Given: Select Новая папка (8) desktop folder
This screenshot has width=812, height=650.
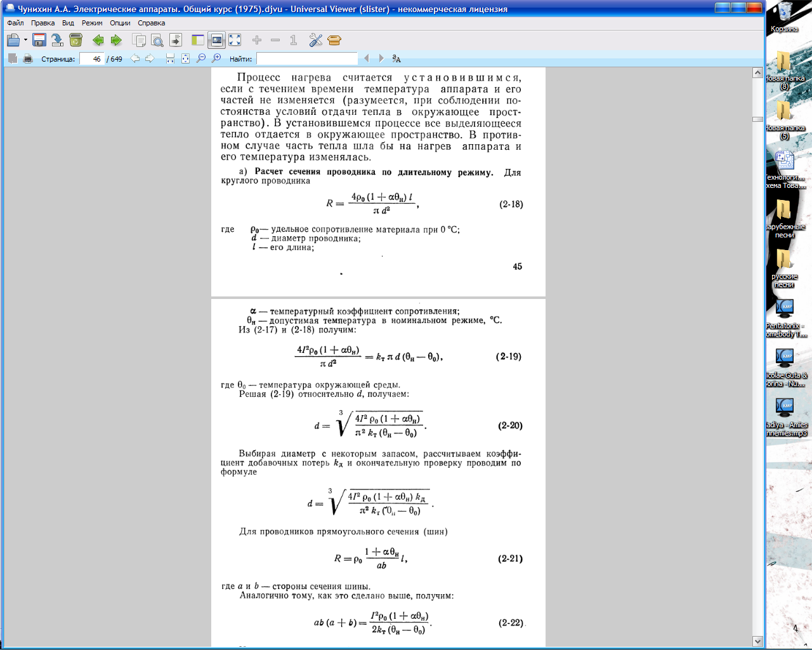Looking at the screenshot, I should 785,70.
